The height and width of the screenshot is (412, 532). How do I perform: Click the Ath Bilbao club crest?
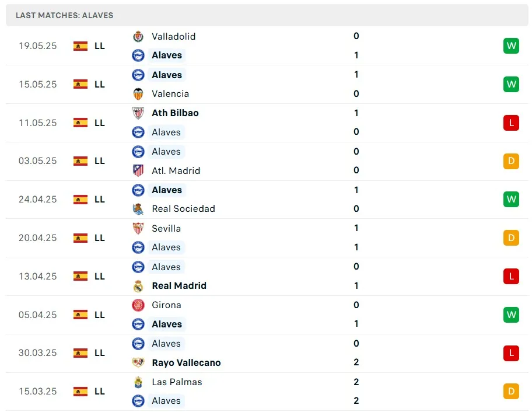coord(138,113)
